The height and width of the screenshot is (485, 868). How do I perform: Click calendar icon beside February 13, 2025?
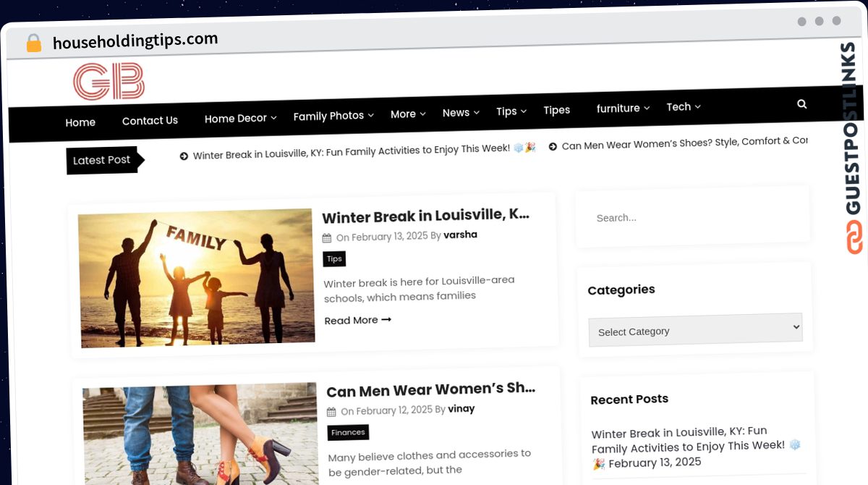[x=327, y=238]
